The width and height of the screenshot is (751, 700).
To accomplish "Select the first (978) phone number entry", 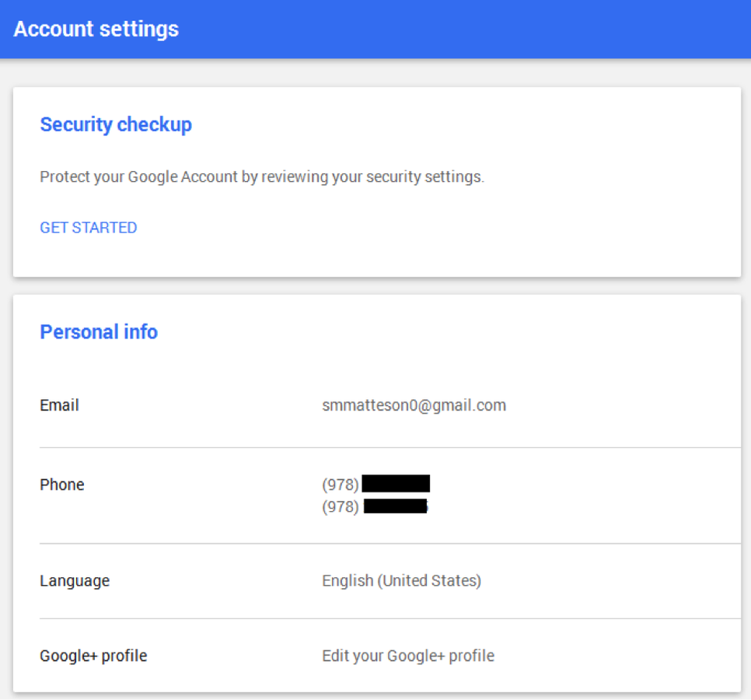I will pos(377,483).
